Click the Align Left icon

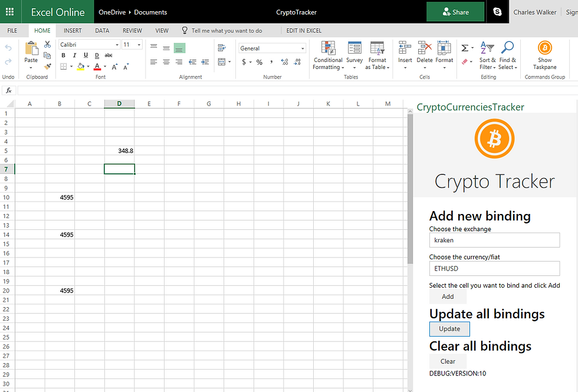154,62
